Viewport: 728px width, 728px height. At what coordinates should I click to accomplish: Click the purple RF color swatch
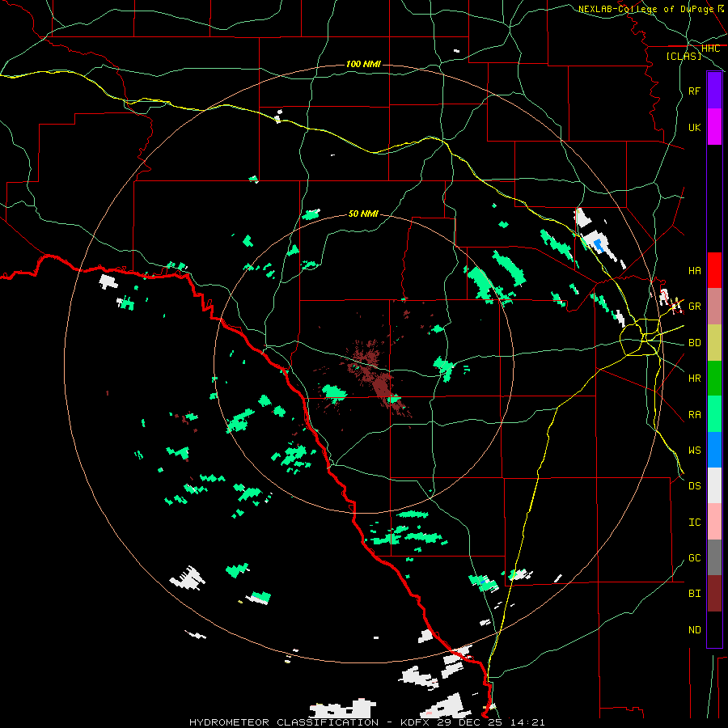tap(714, 91)
